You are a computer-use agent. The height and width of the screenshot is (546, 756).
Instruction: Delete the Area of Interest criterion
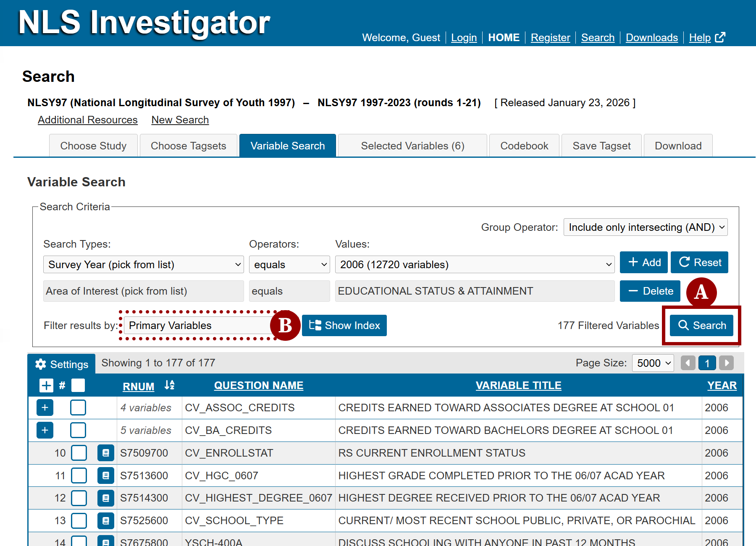pos(650,291)
